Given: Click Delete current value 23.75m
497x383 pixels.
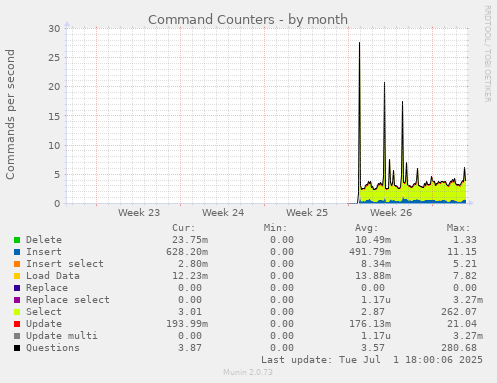Looking at the screenshot, I should pyautogui.click(x=190, y=240).
